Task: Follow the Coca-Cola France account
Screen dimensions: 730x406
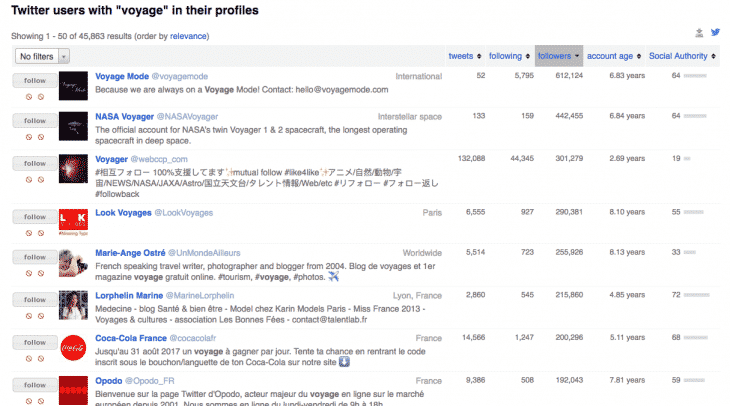Action: (34, 341)
